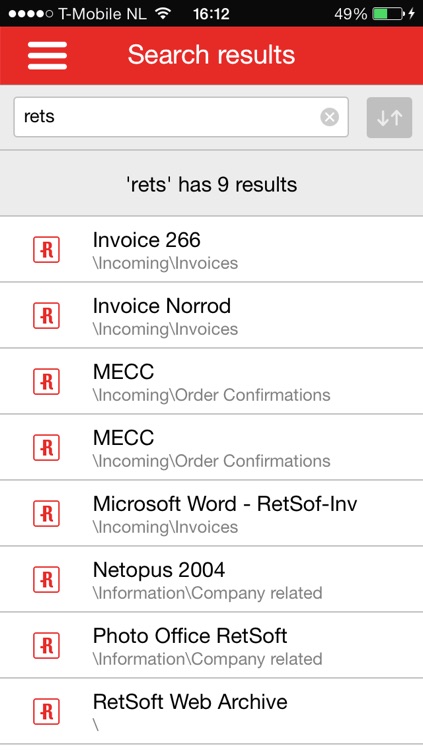The image size is (423, 750).
Task: Tap the document icon for Photo Office RetSoft
Action: [46, 645]
